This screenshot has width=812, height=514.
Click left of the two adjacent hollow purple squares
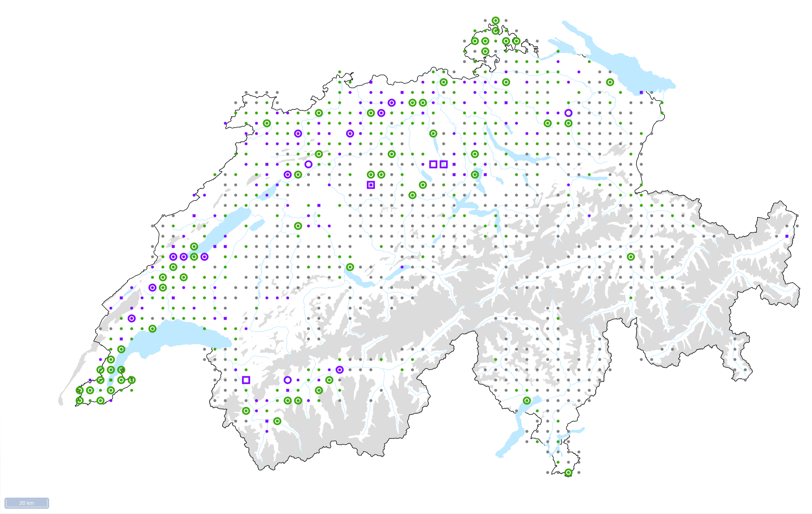[433, 164]
